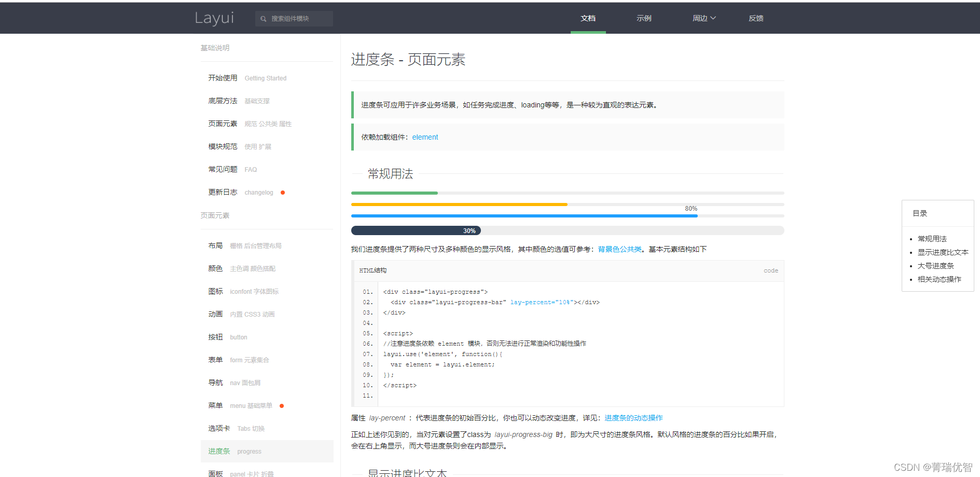Click the 常规用法 section heading
Image resolution: width=980 pixels, height=477 pixels.
click(390, 174)
